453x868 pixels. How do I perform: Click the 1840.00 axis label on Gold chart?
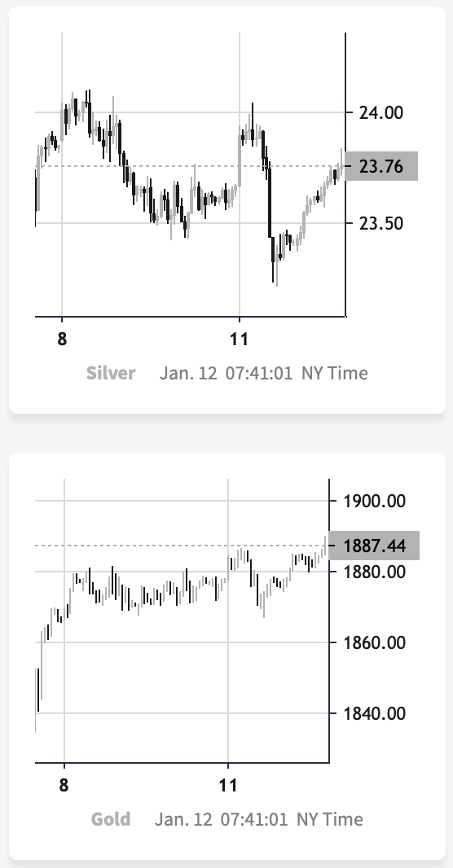pyautogui.click(x=374, y=713)
